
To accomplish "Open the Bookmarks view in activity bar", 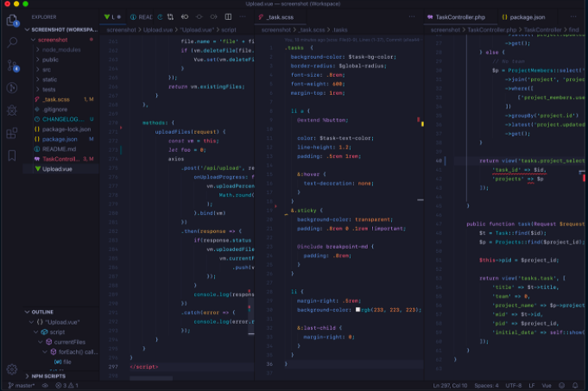I will click(x=12, y=155).
